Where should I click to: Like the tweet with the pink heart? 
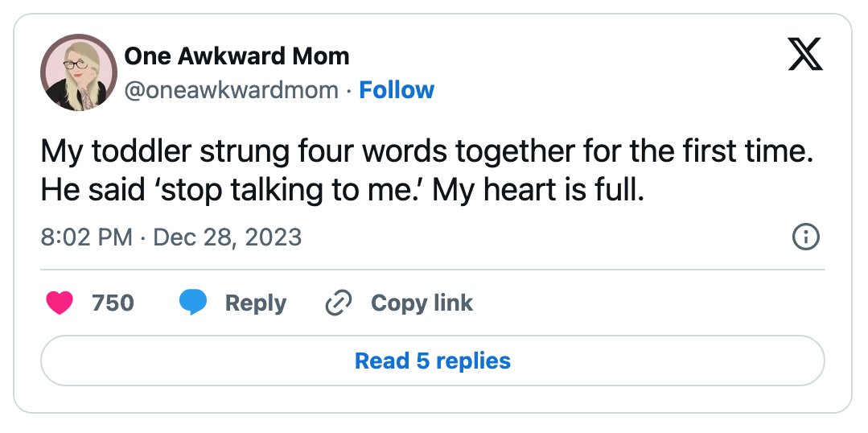[x=60, y=303]
